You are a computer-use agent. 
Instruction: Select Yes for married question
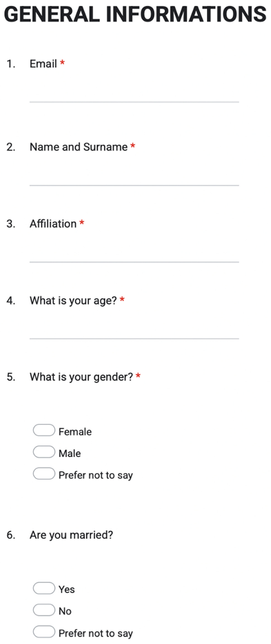coord(44,588)
